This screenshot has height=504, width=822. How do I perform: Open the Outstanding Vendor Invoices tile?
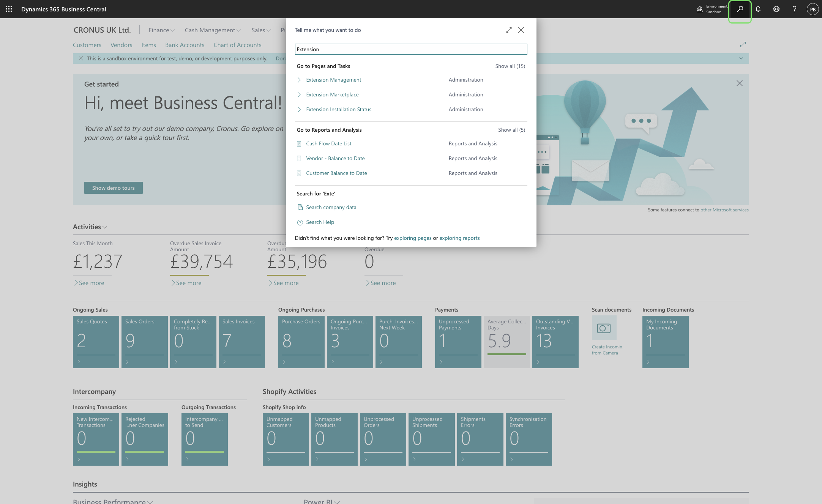pos(555,342)
